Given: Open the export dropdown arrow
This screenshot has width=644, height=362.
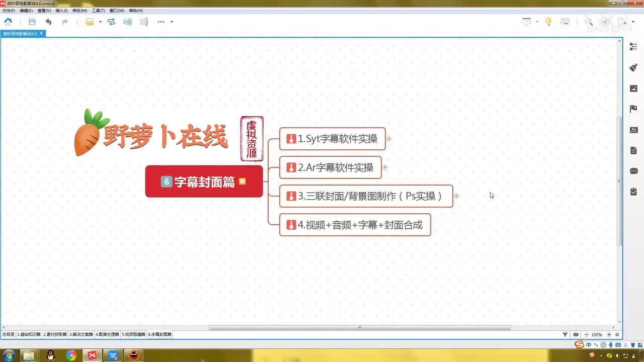Looking at the screenshot, I should (x=632, y=22).
